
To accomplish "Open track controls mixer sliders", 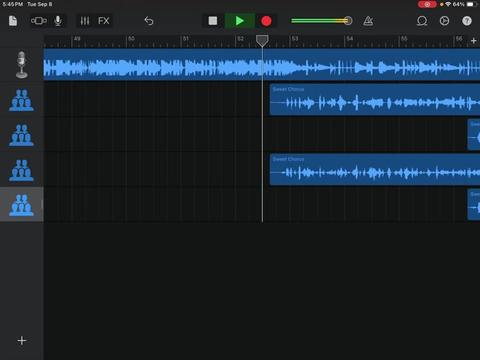I will point(85,21).
